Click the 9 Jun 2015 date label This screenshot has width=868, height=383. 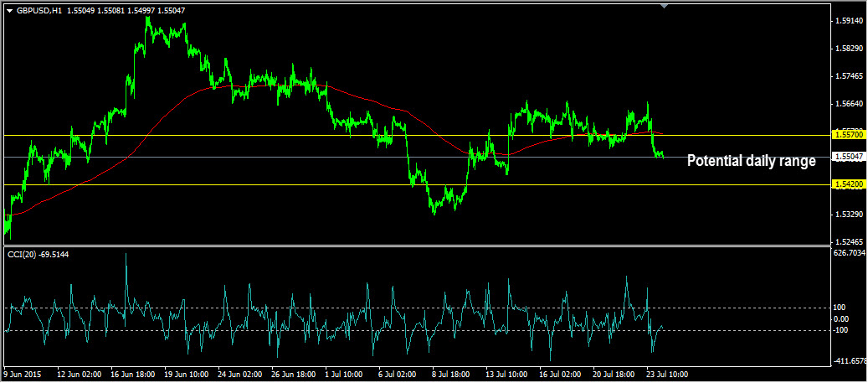[22, 374]
